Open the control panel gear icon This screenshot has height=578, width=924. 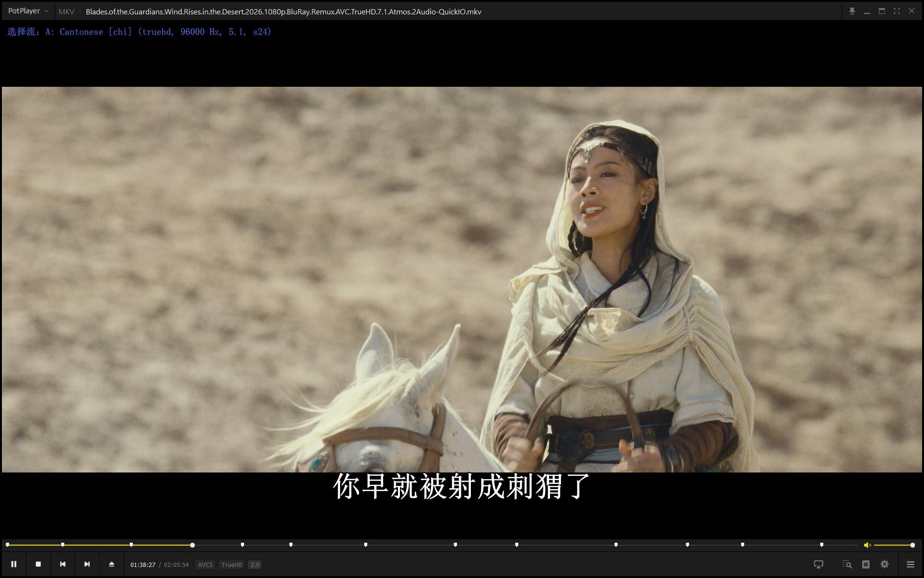[x=885, y=565]
